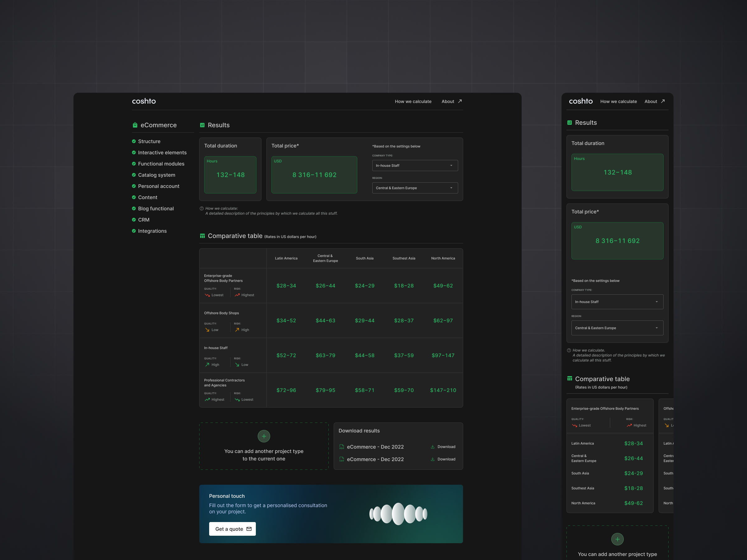Toggle the CRM checkmark in the sidebar

coord(134,220)
